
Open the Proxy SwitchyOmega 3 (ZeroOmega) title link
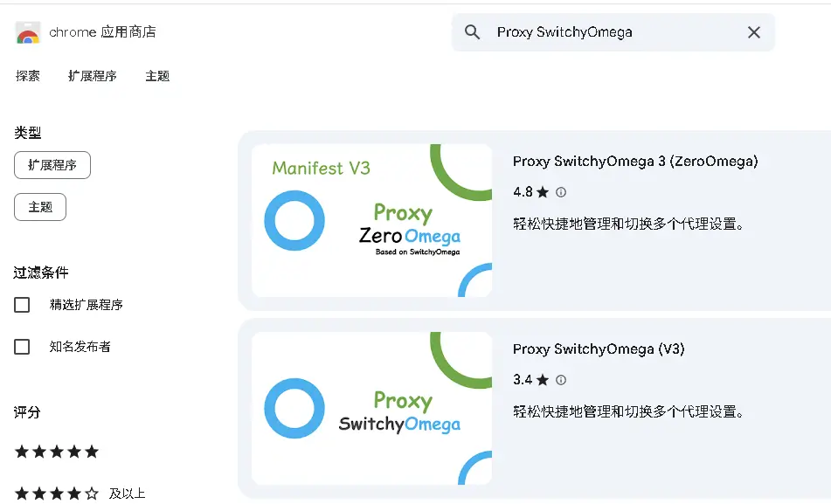pos(635,161)
